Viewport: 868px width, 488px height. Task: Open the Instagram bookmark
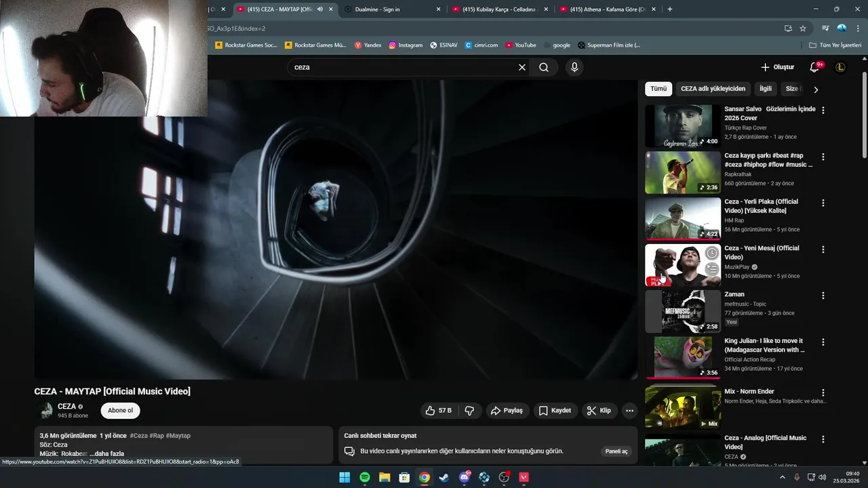pyautogui.click(x=406, y=45)
